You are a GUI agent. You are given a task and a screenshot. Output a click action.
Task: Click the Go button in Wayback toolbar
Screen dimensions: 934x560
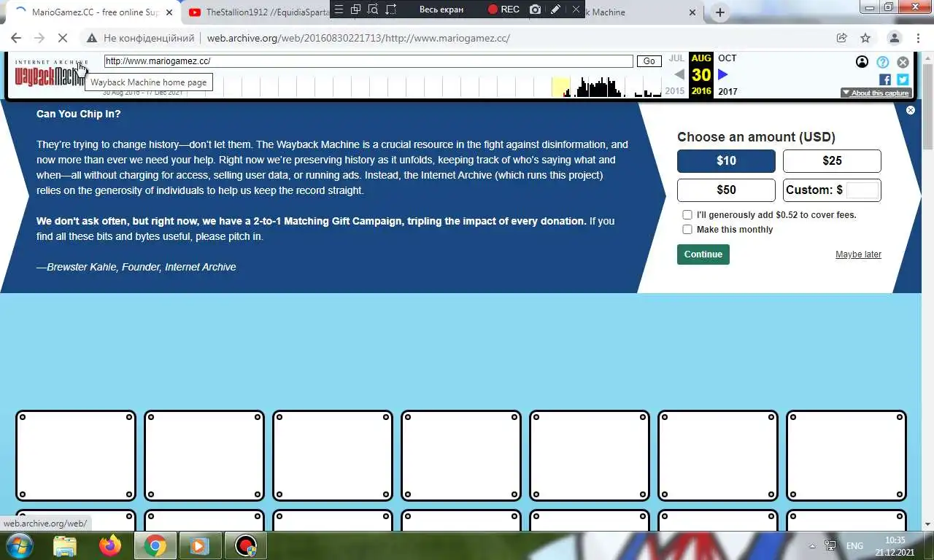coord(649,61)
